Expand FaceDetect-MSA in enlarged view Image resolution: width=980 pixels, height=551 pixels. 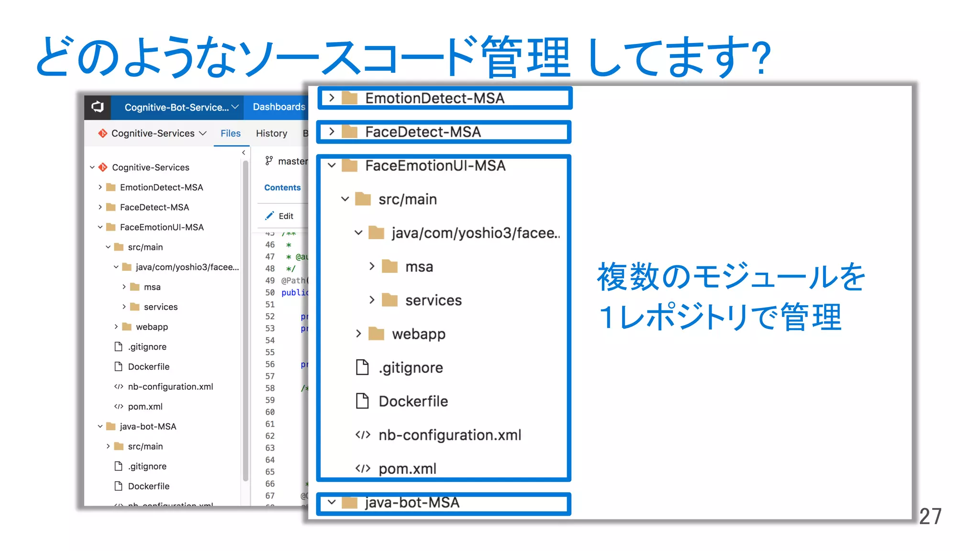pos(332,132)
